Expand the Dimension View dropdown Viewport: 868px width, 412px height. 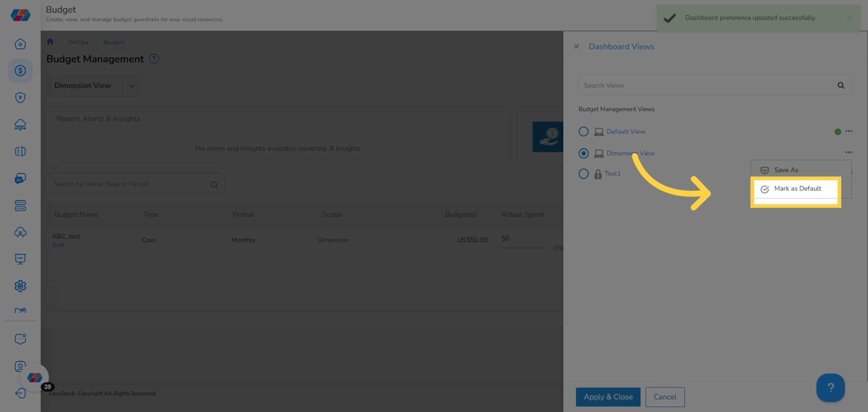(x=132, y=86)
